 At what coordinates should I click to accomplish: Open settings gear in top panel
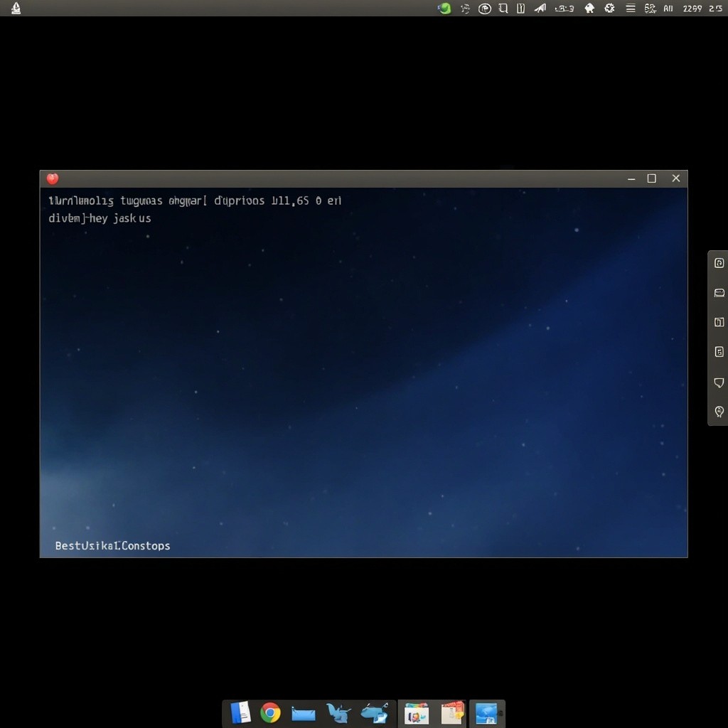coord(609,9)
